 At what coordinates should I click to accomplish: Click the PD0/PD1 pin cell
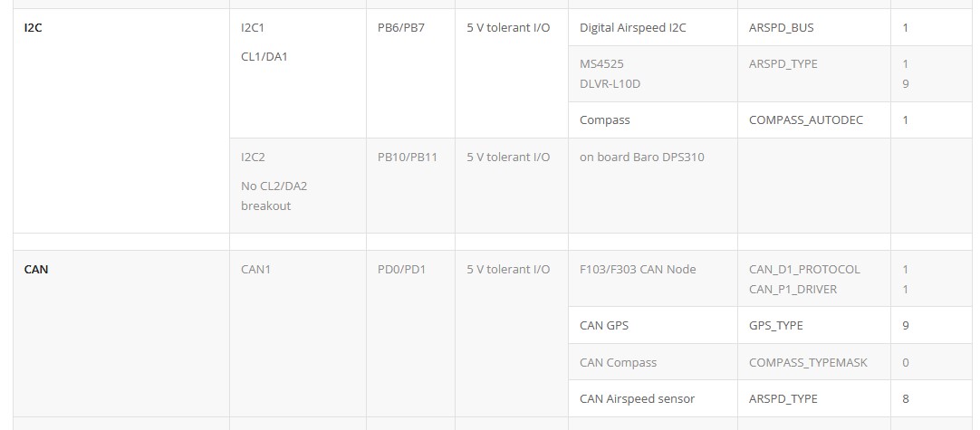point(401,270)
